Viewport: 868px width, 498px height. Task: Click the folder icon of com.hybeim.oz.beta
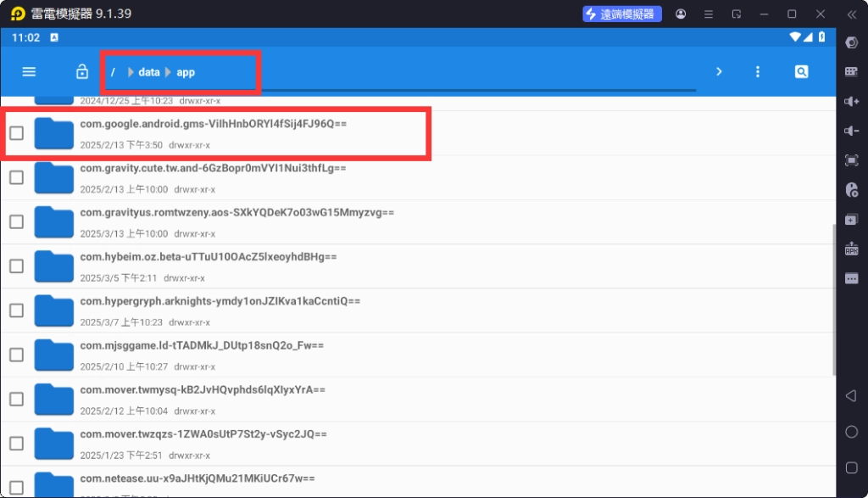pyautogui.click(x=53, y=266)
